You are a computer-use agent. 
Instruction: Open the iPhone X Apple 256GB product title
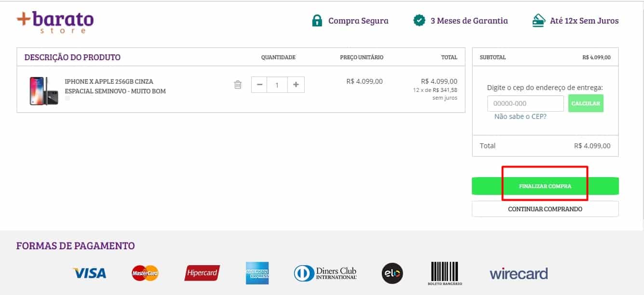coord(115,86)
